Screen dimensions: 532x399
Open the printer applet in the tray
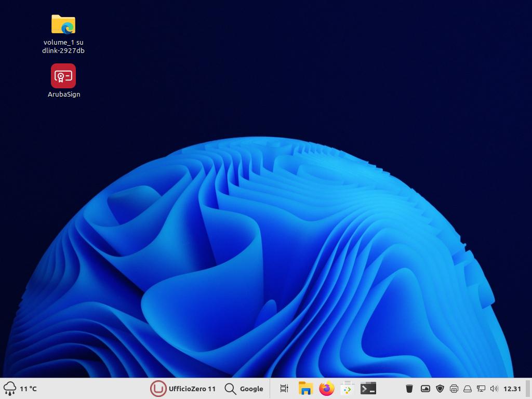pyautogui.click(x=454, y=388)
